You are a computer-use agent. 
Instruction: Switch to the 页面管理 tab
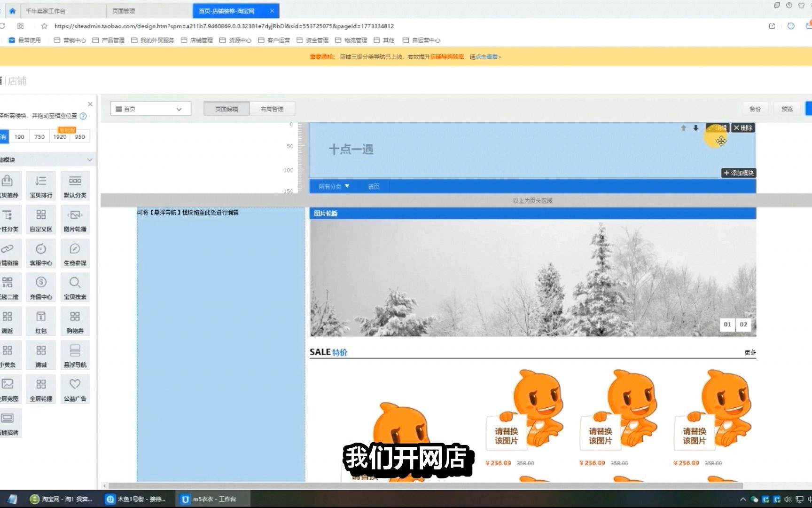pyautogui.click(x=149, y=11)
